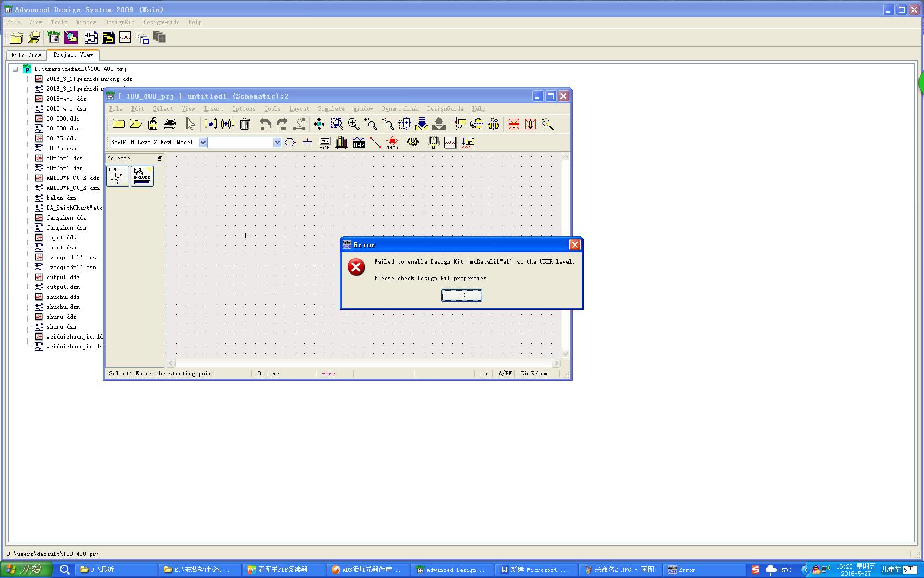This screenshot has height=578, width=924.
Task: Select shuru.dds in project tree
Action: pos(61,317)
